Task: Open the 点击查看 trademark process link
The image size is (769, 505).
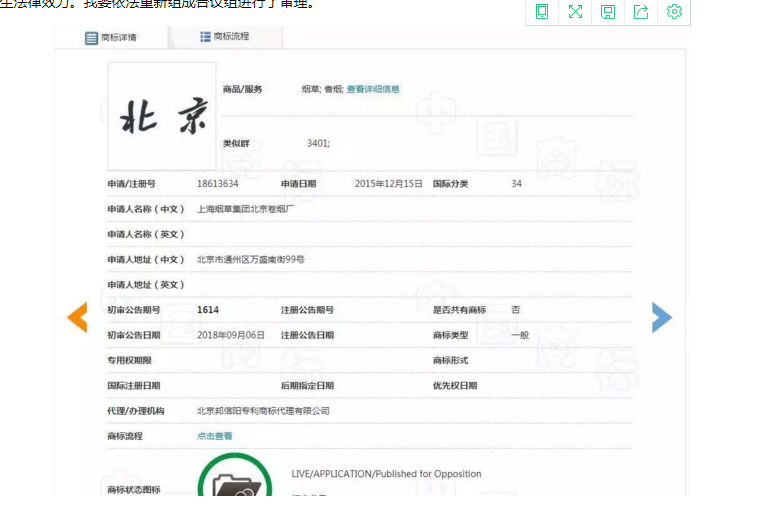Action: click(x=214, y=436)
